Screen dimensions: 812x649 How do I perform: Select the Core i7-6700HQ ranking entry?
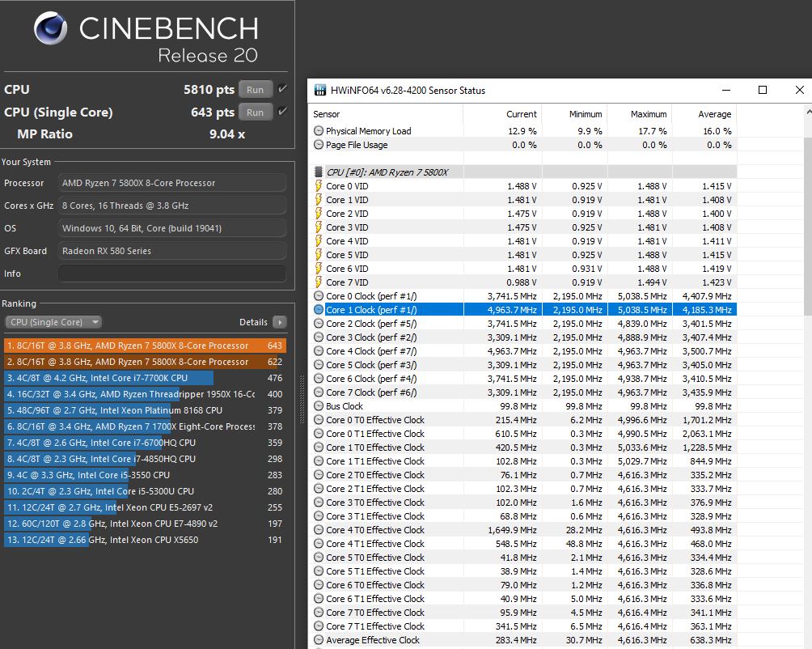click(145, 443)
